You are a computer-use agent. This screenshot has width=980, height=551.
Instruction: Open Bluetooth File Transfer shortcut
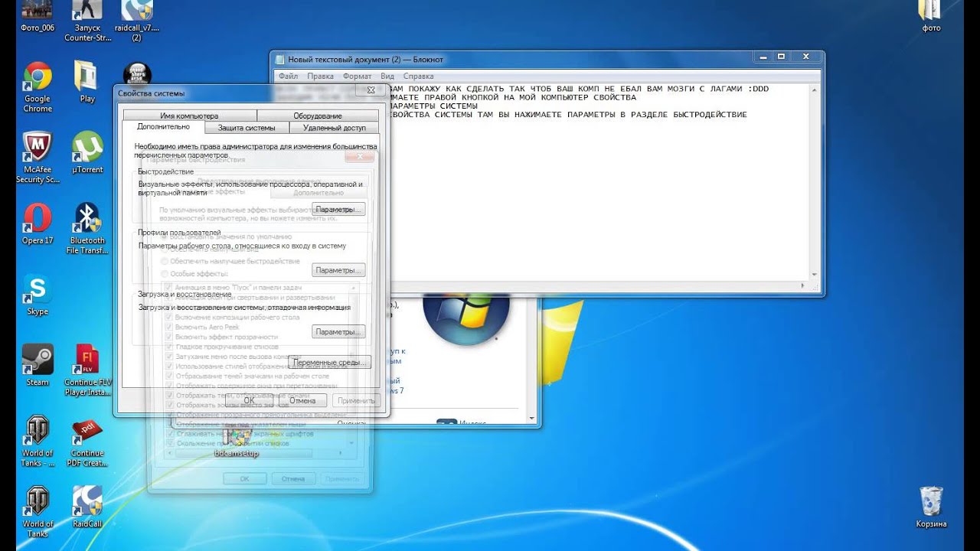[x=87, y=228]
